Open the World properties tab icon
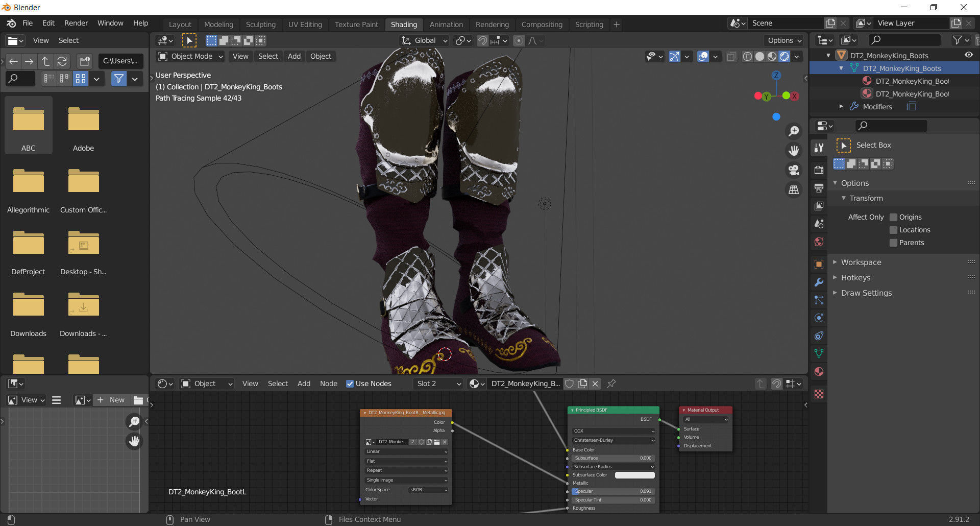 coord(819,242)
